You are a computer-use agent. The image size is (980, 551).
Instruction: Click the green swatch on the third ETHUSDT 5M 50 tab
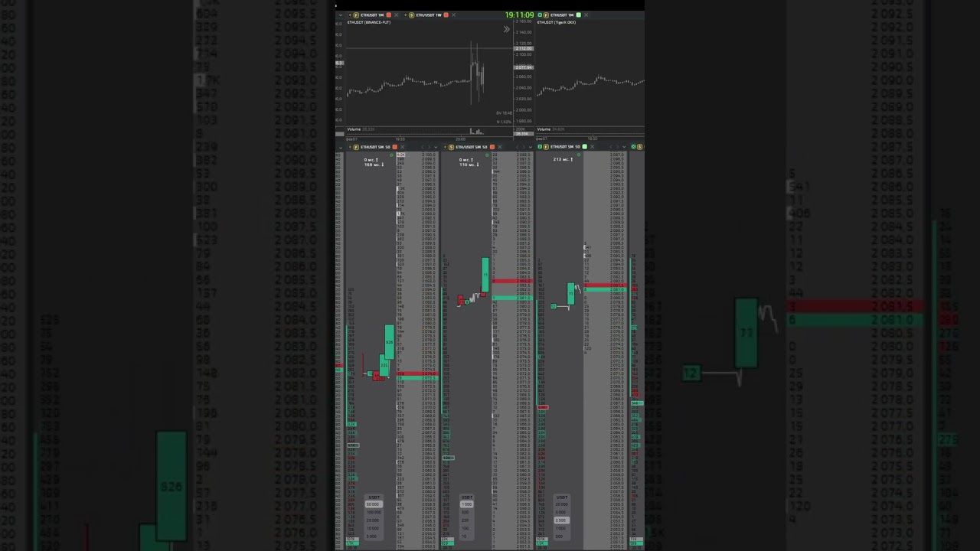click(x=585, y=147)
